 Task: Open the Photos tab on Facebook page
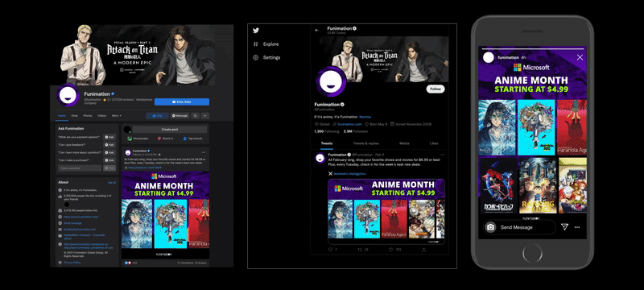pyautogui.click(x=88, y=116)
